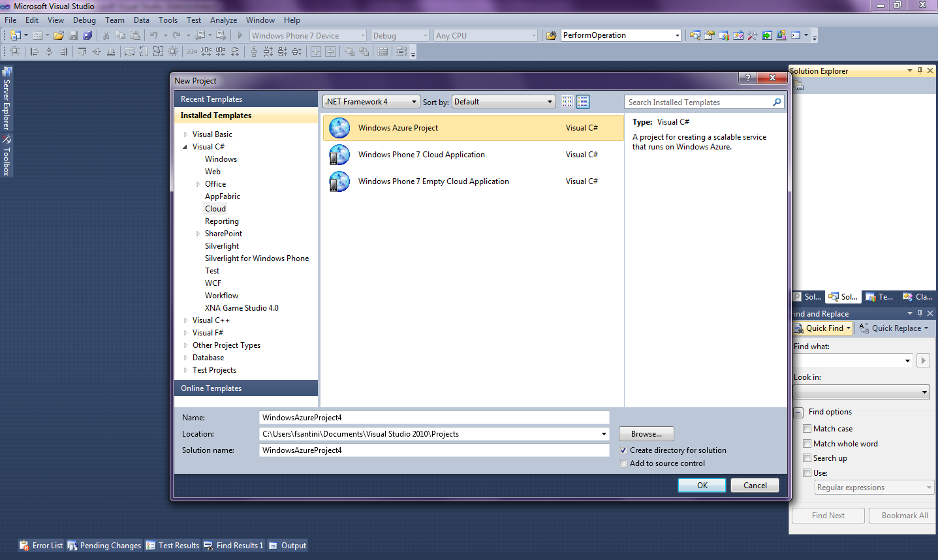The width and height of the screenshot is (938, 560).
Task: Select Silverlight for Windows Phone category
Action: pyautogui.click(x=257, y=258)
